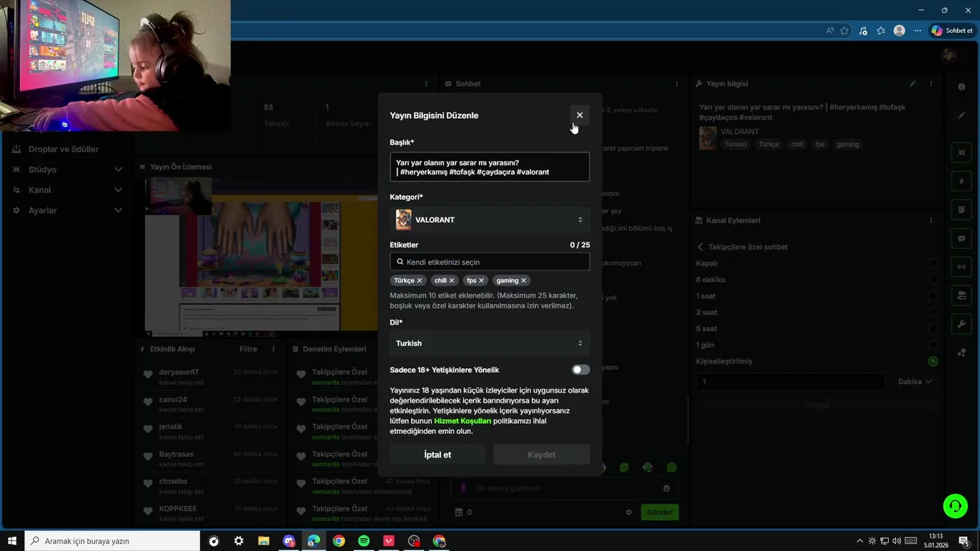Select the 1 saat radio option
This screenshot has height=551, width=980.
pos(933,296)
